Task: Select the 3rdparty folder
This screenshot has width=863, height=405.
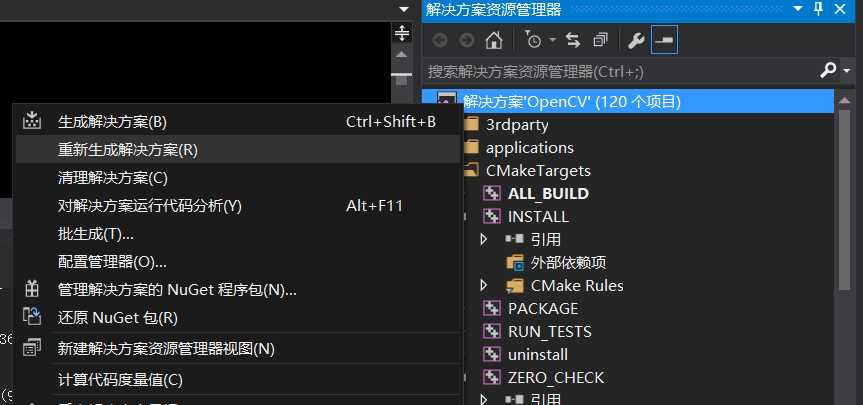Action: (517, 125)
